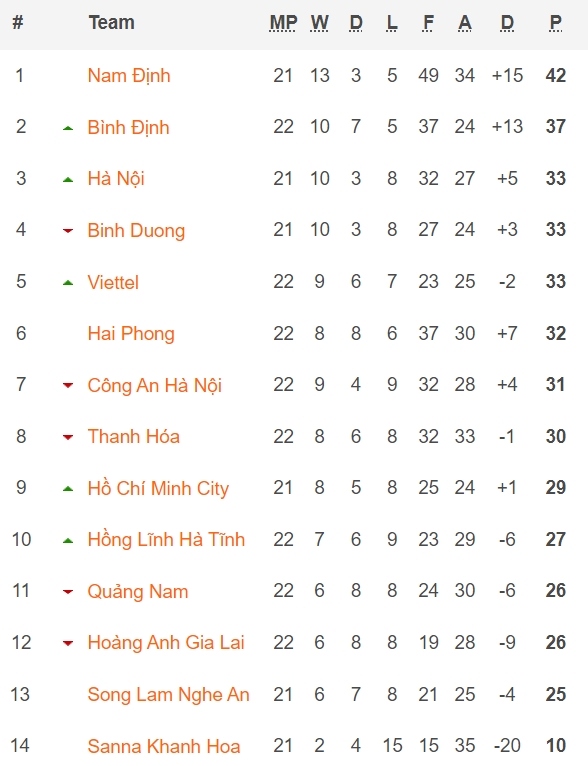Open the Sanna Khanh Hoa team link
The height and width of the screenshot is (766, 588).
(164, 746)
